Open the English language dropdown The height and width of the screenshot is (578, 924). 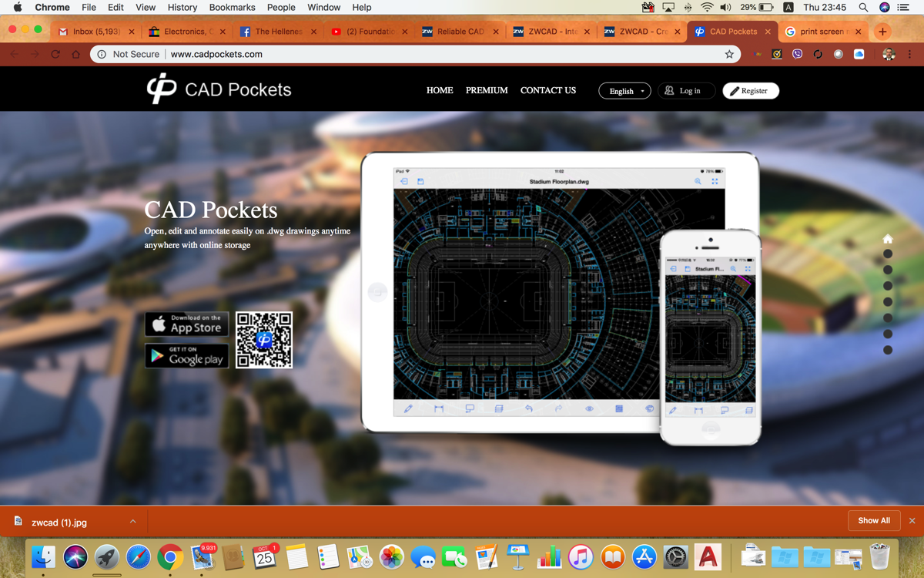tap(624, 91)
